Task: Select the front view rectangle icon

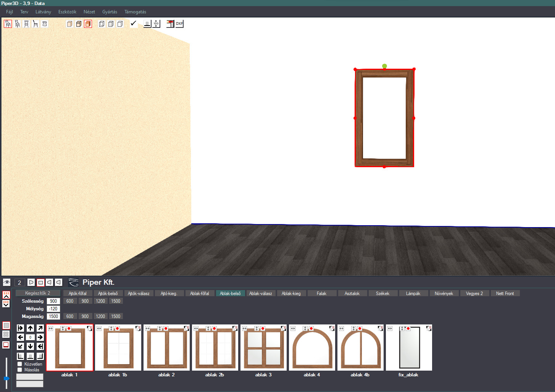Action: click(x=40, y=282)
